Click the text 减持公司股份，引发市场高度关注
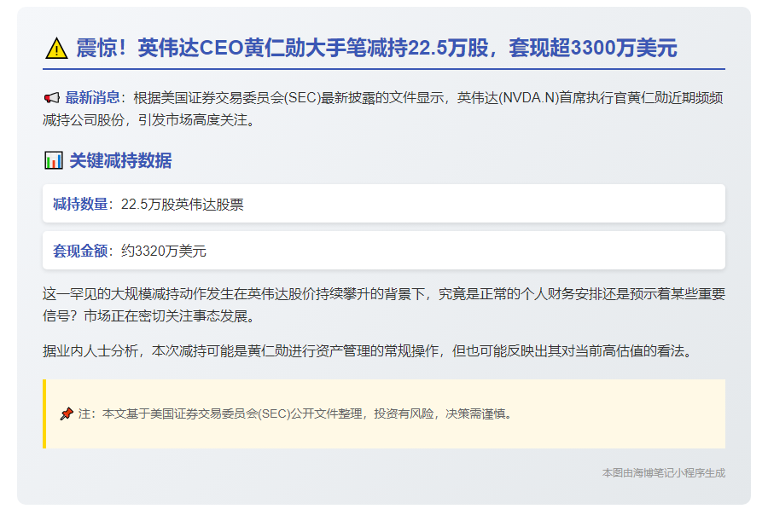The image size is (768, 532). coord(149,120)
